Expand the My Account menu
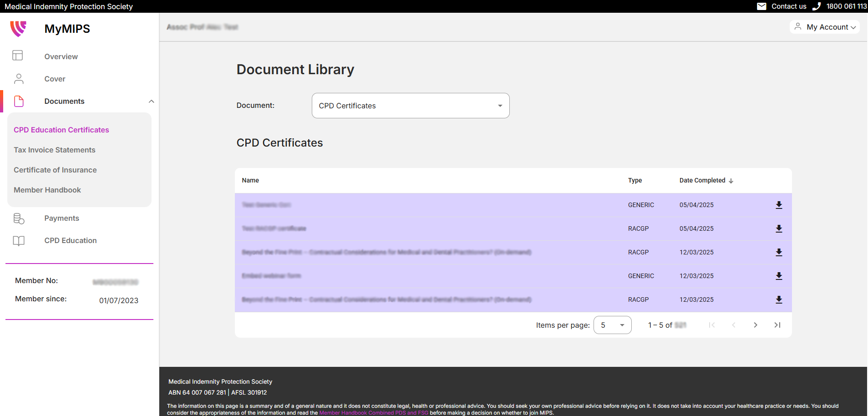This screenshot has width=868, height=416. [x=825, y=27]
